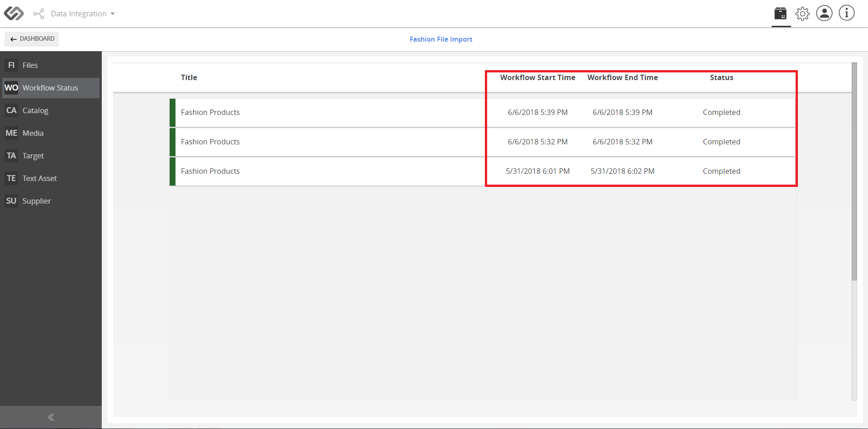The image size is (868, 429).
Task: Click Completed status of the 5:39 PM row
Action: 721,112
